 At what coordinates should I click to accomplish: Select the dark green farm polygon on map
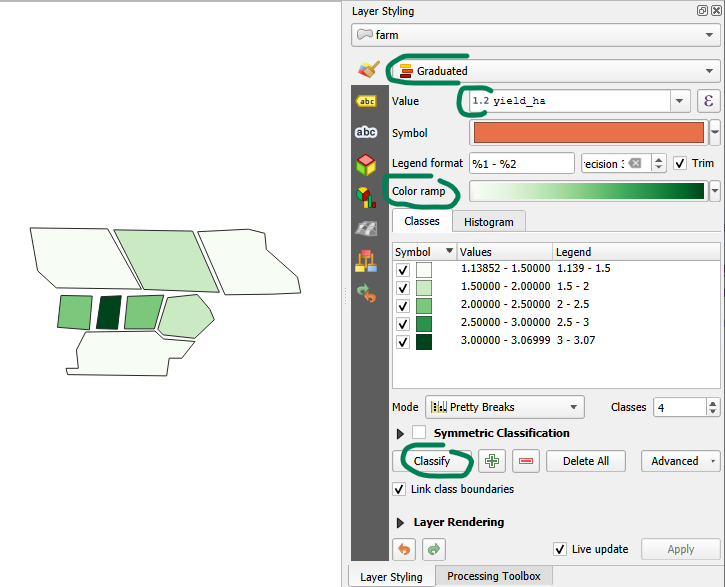click(x=109, y=312)
